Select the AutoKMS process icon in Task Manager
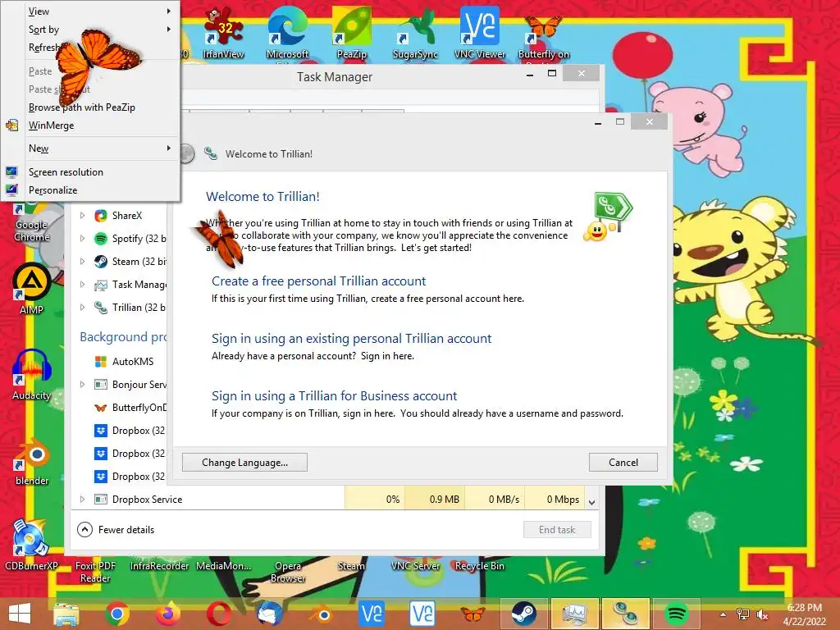 tap(101, 362)
